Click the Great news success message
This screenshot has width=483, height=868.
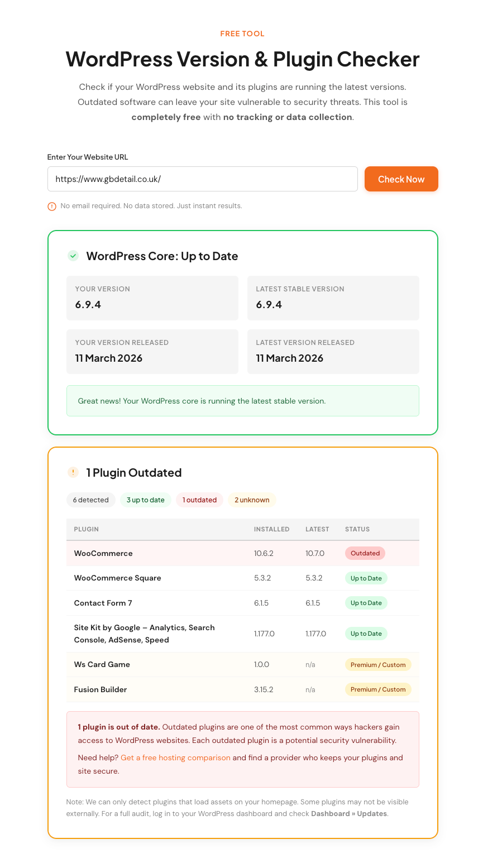click(x=243, y=401)
